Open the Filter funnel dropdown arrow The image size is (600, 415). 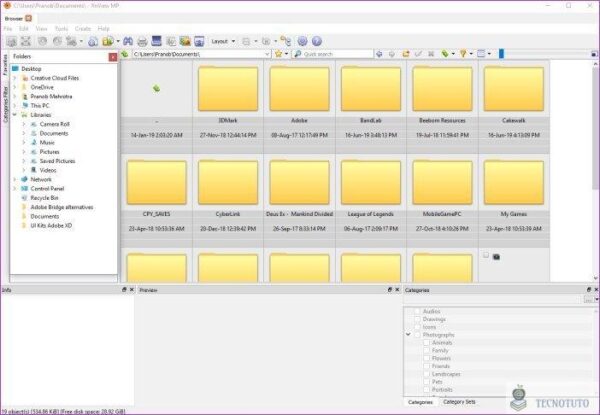471,54
